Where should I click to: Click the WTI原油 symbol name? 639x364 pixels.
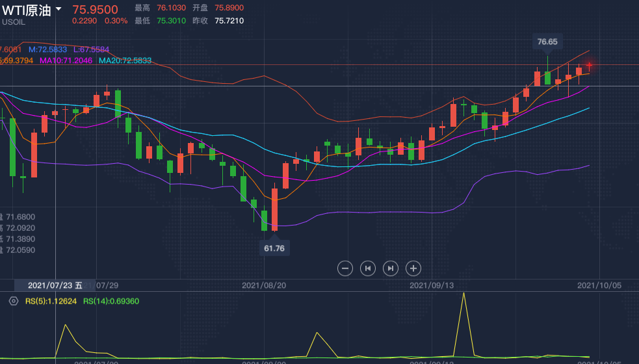[x=27, y=10]
